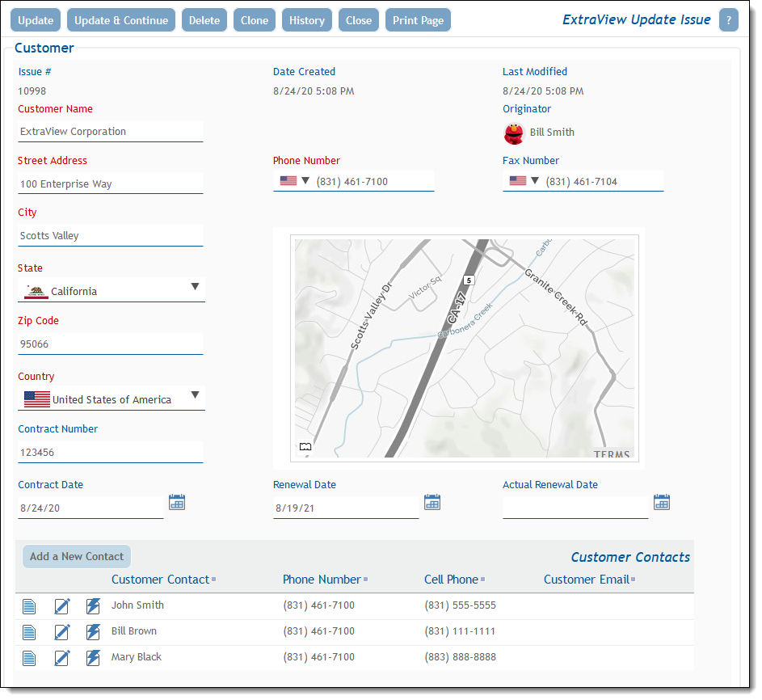Click the City field with Scotts Valley
The height and width of the screenshot is (700, 762).
tap(111, 236)
